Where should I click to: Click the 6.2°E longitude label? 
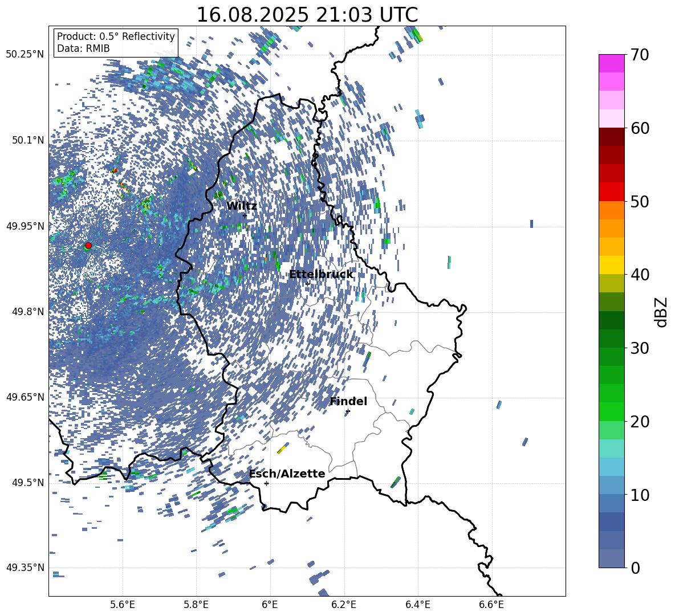(x=344, y=605)
